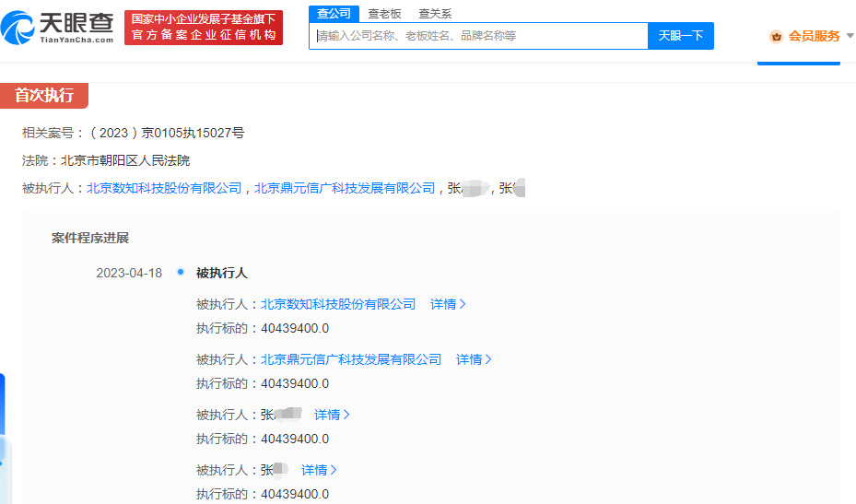Click the 天眼一下 search button

681,36
